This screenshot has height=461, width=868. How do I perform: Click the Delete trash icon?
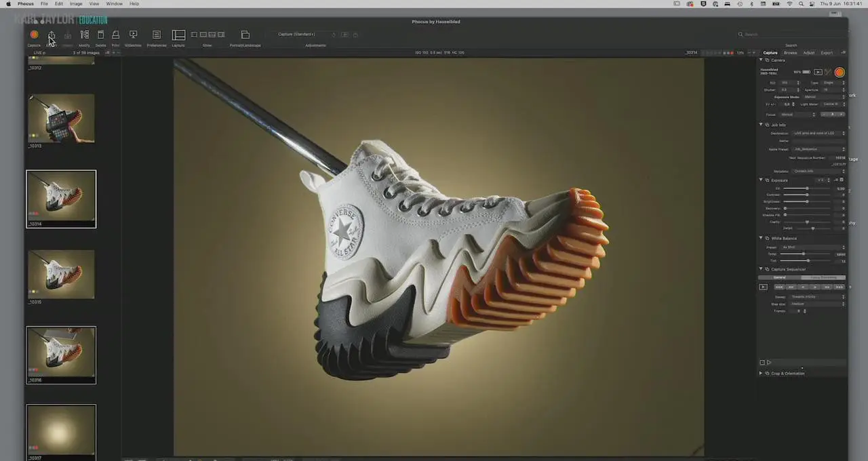coord(100,35)
